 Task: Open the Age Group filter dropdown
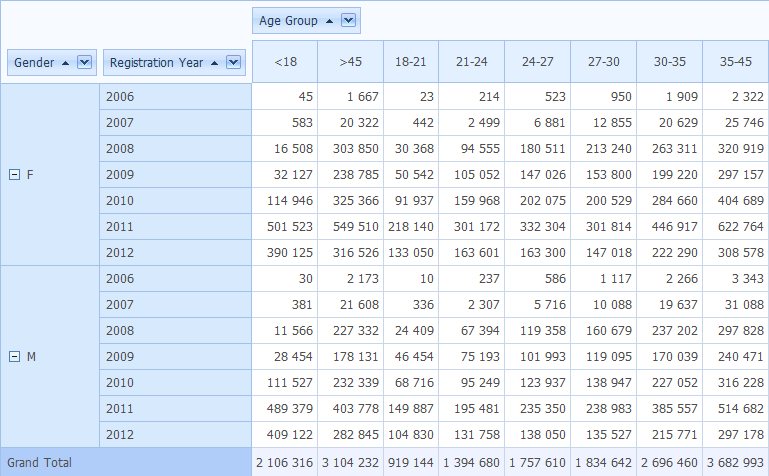click(348, 21)
